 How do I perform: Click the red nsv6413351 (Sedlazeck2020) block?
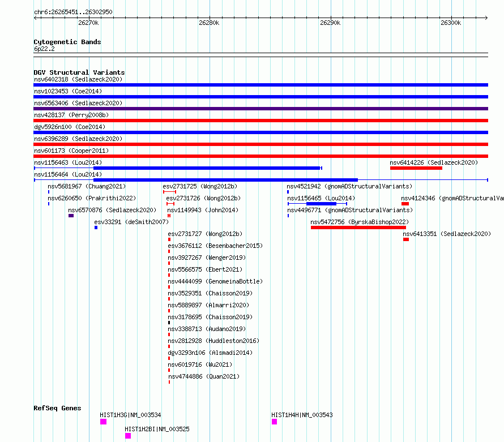point(406,239)
